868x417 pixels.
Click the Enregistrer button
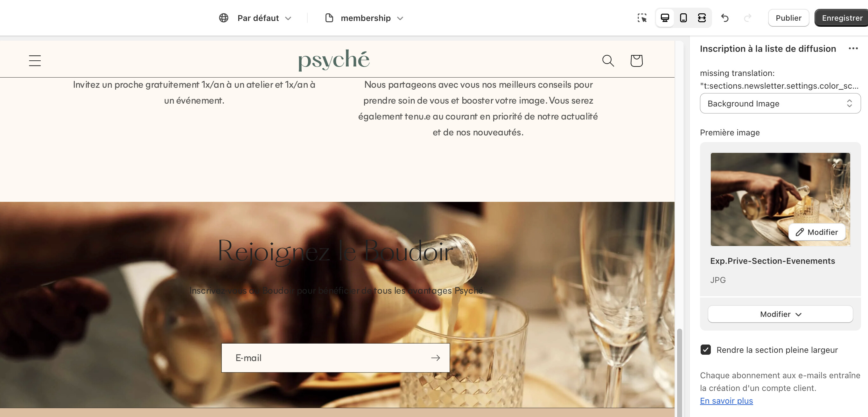(841, 18)
